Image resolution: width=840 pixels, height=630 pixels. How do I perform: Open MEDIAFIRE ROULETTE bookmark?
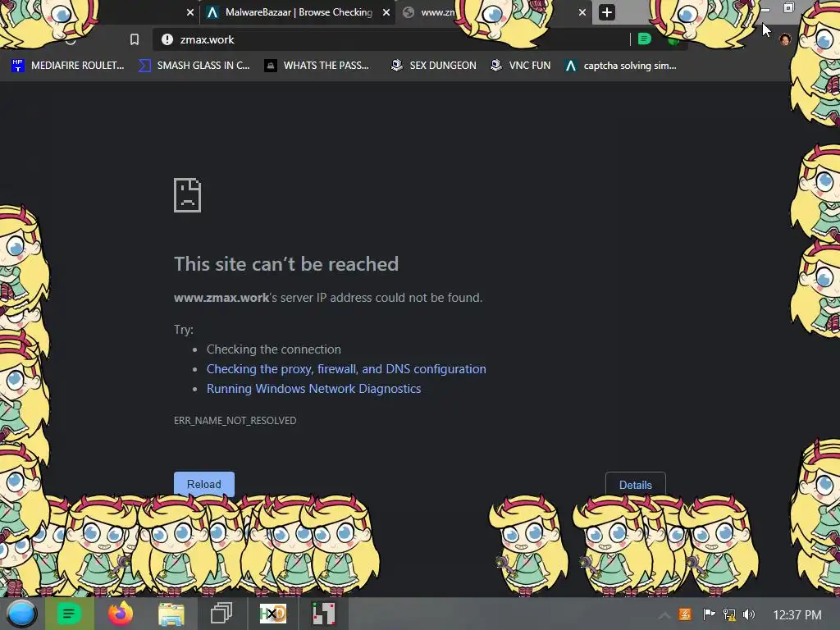pos(68,66)
